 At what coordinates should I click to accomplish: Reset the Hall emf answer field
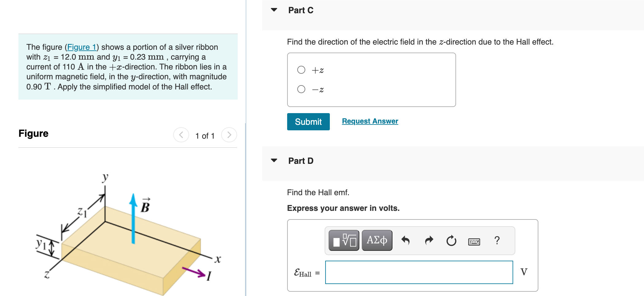(451, 241)
